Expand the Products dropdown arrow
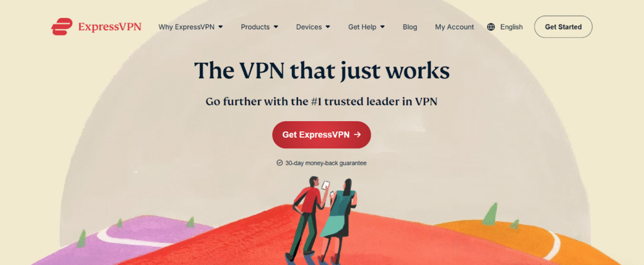This screenshot has width=644, height=265. [276, 27]
